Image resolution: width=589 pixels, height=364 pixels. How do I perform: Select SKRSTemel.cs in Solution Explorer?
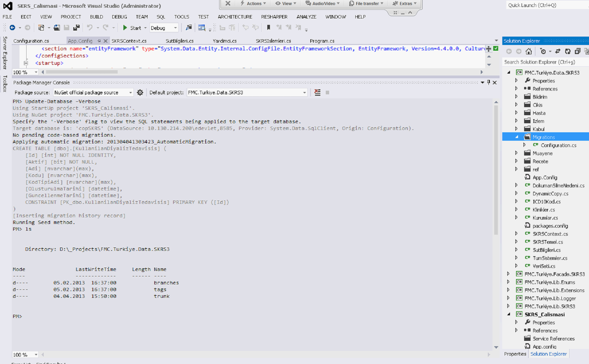tap(547, 242)
